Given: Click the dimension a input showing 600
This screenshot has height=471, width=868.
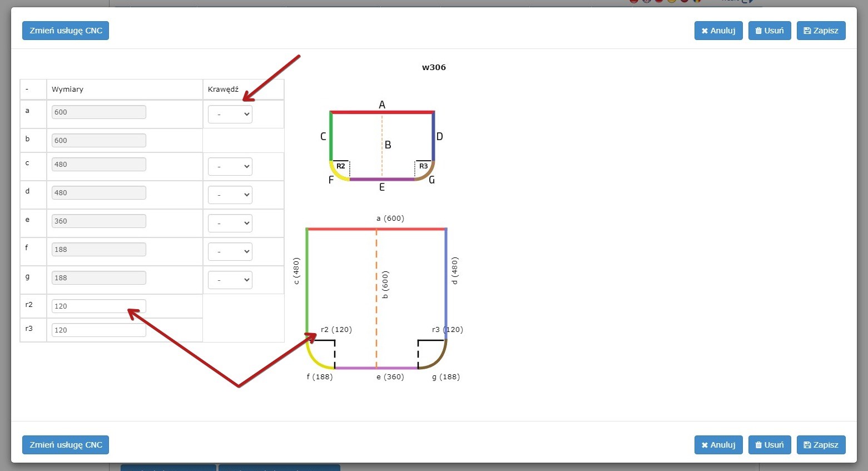Looking at the screenshot, I should 98,112.
